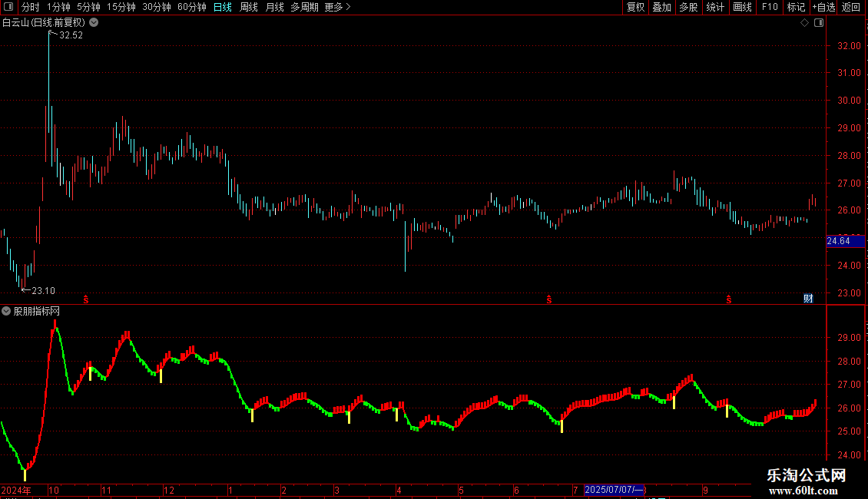This screenshot has height=499, width=868.
Task: Switch to 分时 intraday view
Action: [31, 7]
